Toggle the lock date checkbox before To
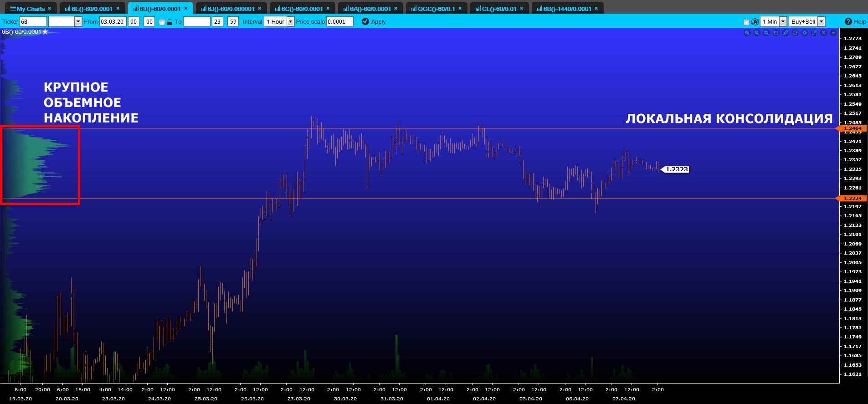Screen dimensions: 868x404 click(x=162, y=22)
